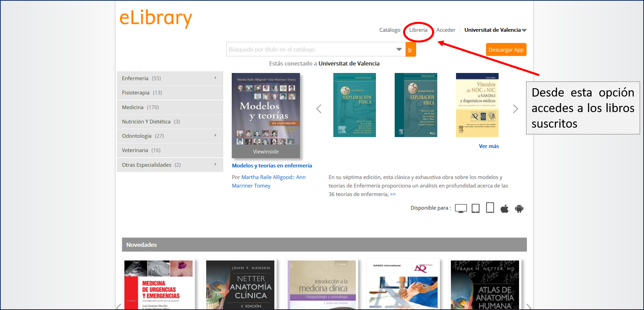The height and width of the screenshot is (310, 644).
Task: Click Novedades previous arrow
Action: (x=119, y=306)
